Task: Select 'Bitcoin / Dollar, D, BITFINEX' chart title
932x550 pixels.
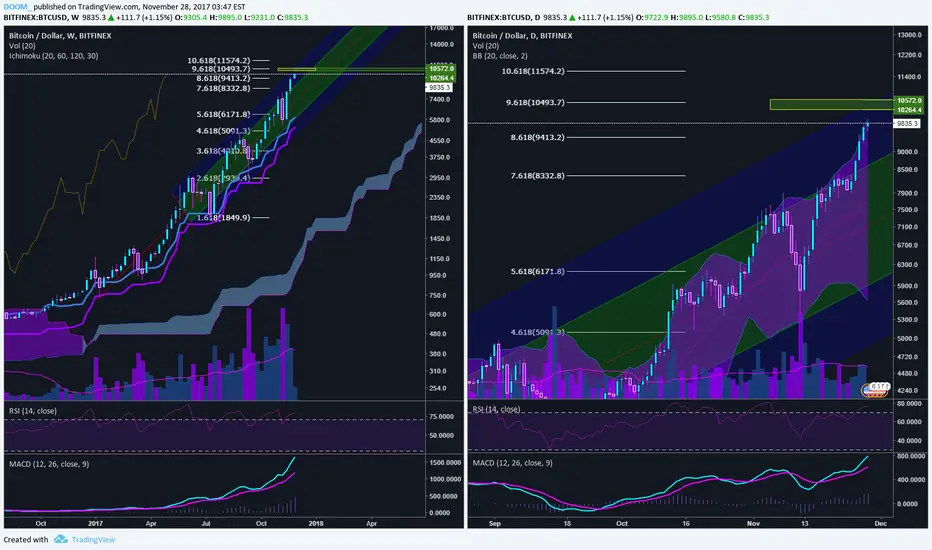Action: tap(522, 36)
